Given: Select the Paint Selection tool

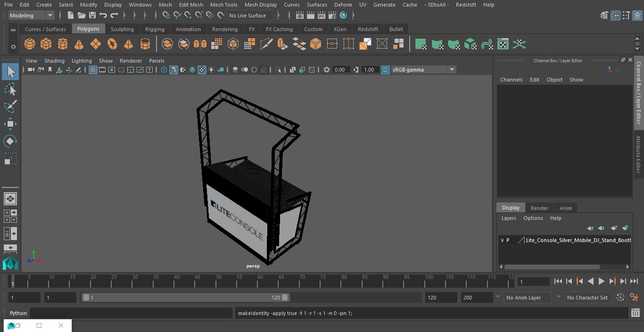Looking at the screenshot, I should pos(10,106).
